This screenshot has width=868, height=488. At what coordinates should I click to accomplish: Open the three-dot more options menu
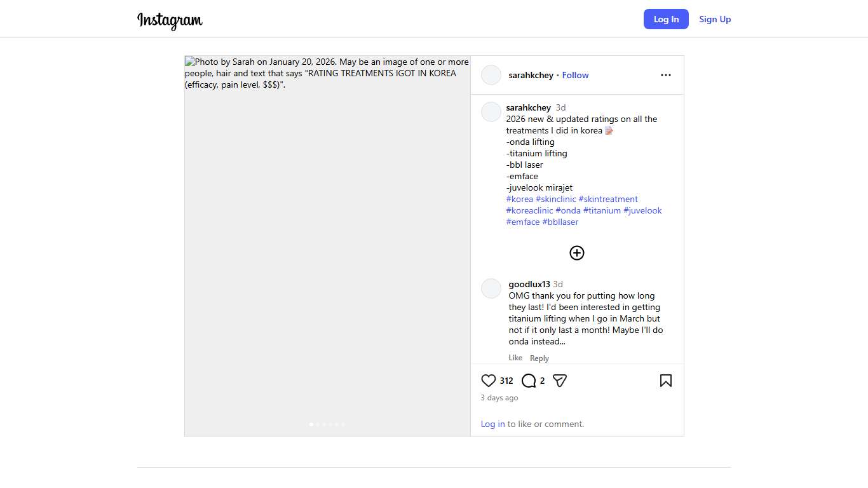point(665,75)
